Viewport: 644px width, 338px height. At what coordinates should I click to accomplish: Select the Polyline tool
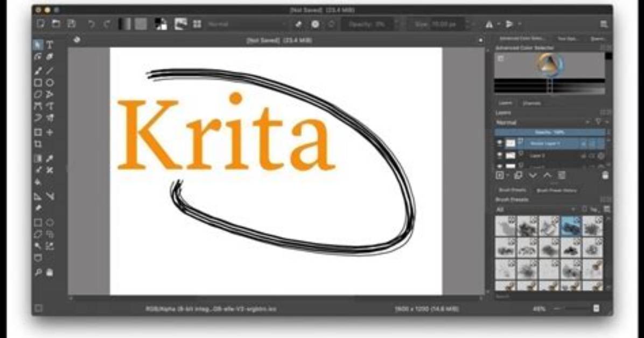pyautogui.click(x=50, y=95)
